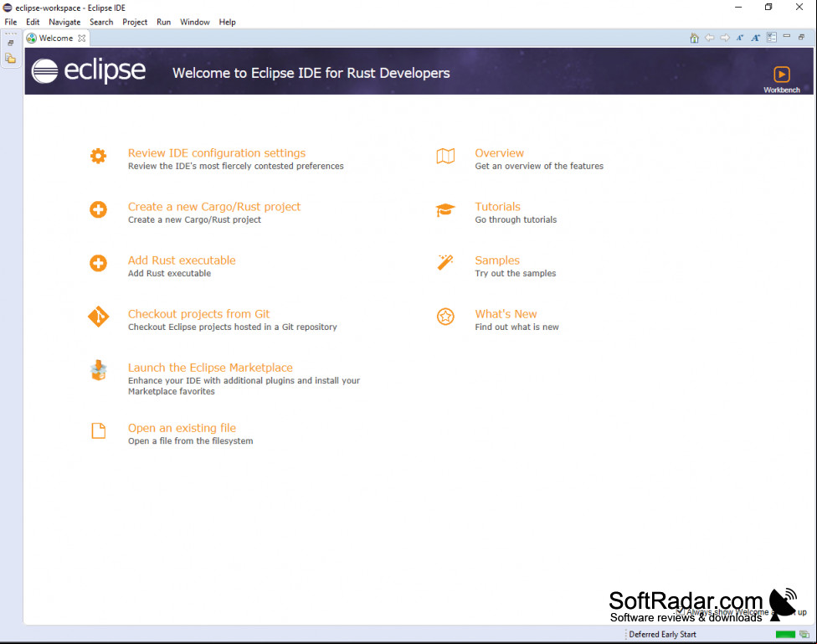Click the plus icon beside Create Cargo/Rust project

coord(98,209)
